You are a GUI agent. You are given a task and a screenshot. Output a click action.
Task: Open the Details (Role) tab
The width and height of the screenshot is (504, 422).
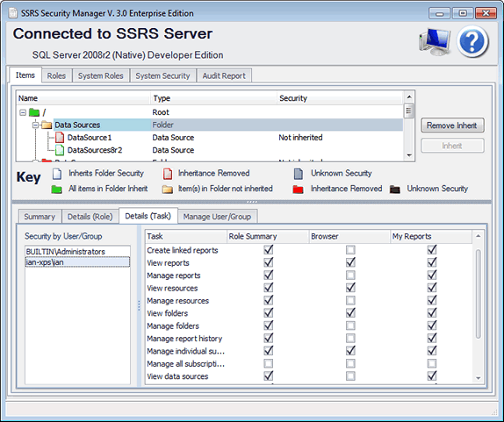click(x=90, y=217)
